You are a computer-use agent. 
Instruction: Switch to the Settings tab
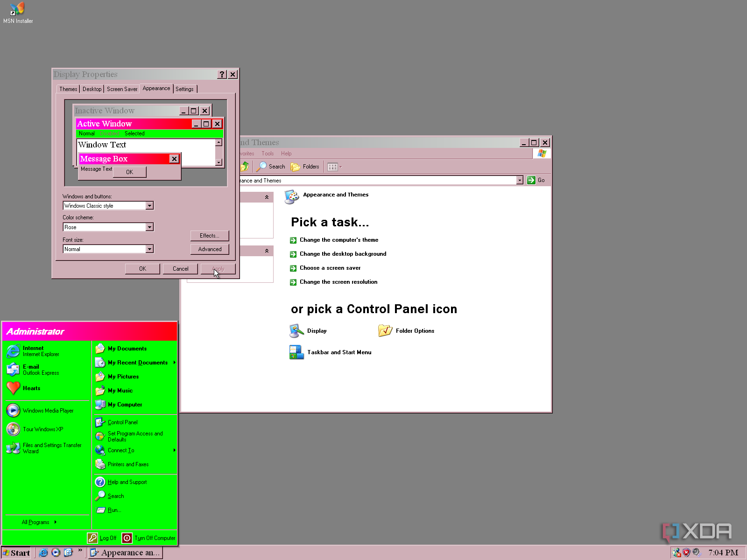pos(184,89)
